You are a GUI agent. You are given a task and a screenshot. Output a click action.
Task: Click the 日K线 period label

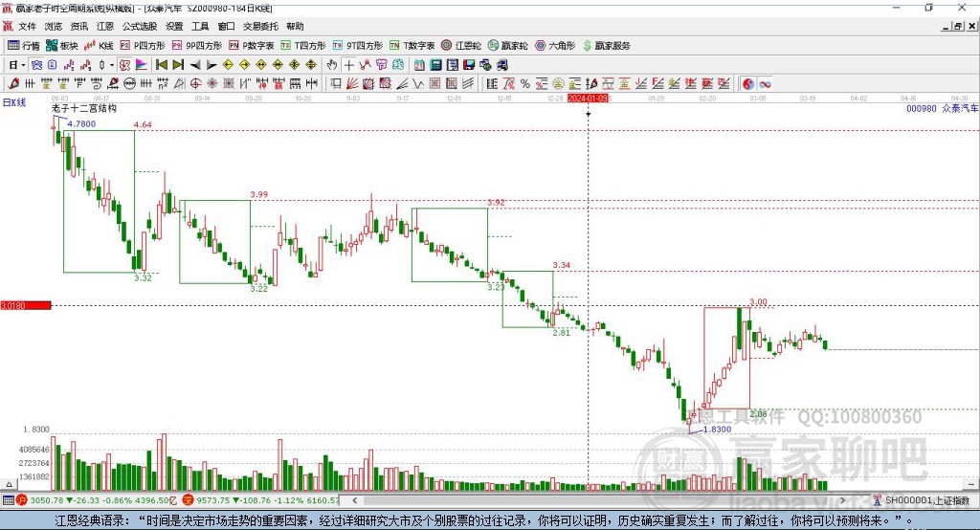pos(14,102)
